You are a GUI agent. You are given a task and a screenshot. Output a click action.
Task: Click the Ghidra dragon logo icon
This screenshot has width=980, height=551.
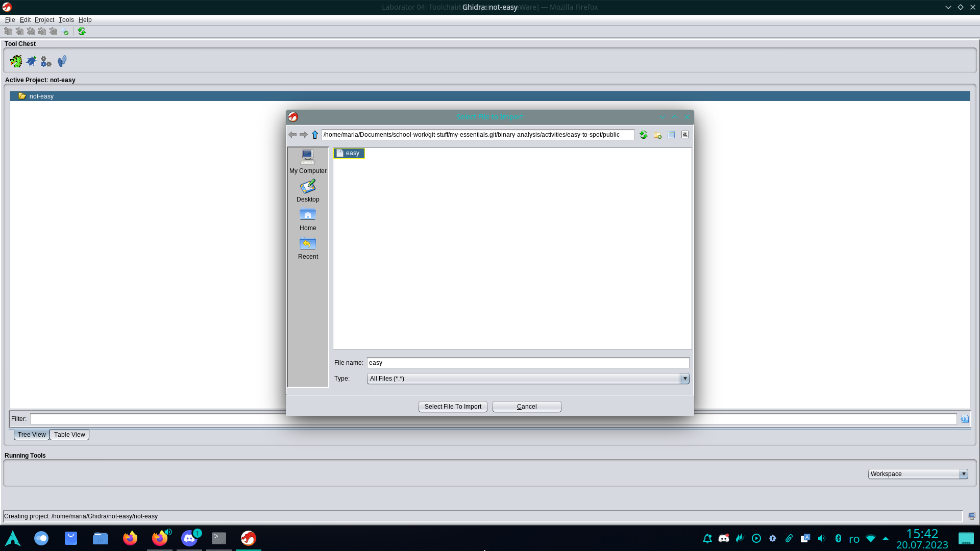pos(15,61)
